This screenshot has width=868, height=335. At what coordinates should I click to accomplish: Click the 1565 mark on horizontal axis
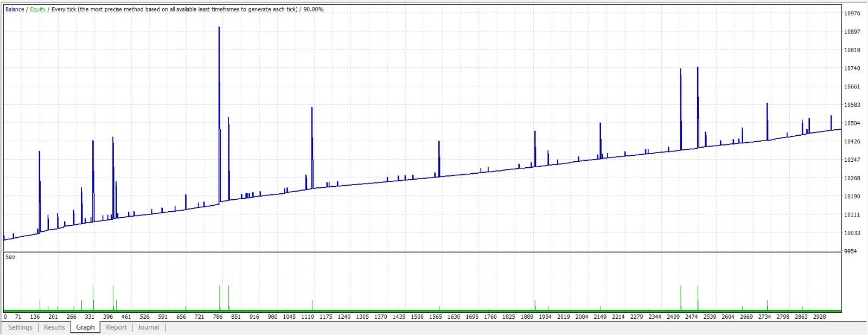435,317
